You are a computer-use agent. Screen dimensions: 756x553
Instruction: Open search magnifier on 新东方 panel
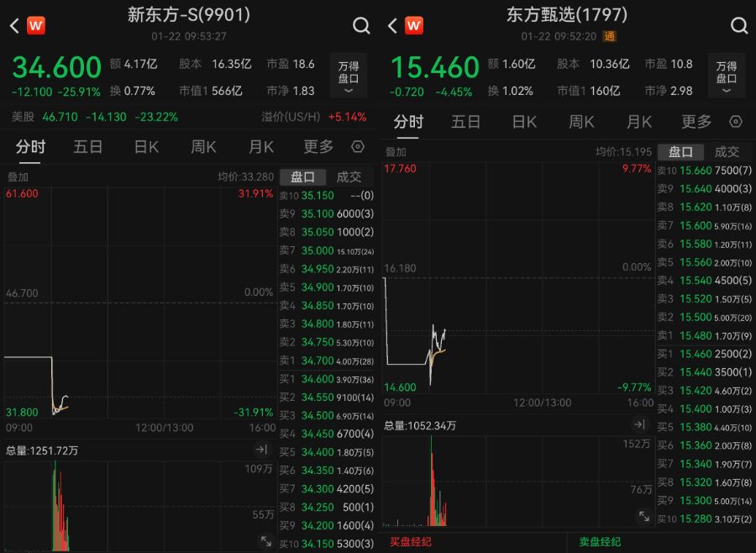(361, 25)
